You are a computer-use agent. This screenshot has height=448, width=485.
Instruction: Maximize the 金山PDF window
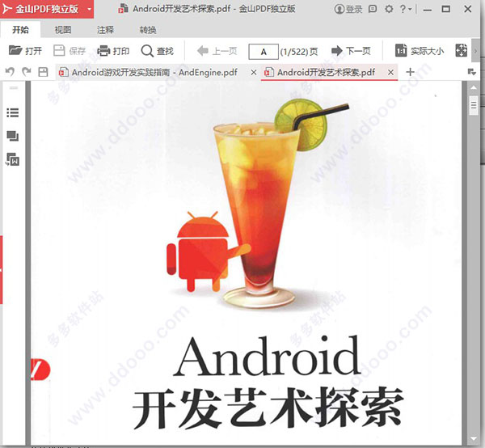pyautogui.click(x=445, y=9)
